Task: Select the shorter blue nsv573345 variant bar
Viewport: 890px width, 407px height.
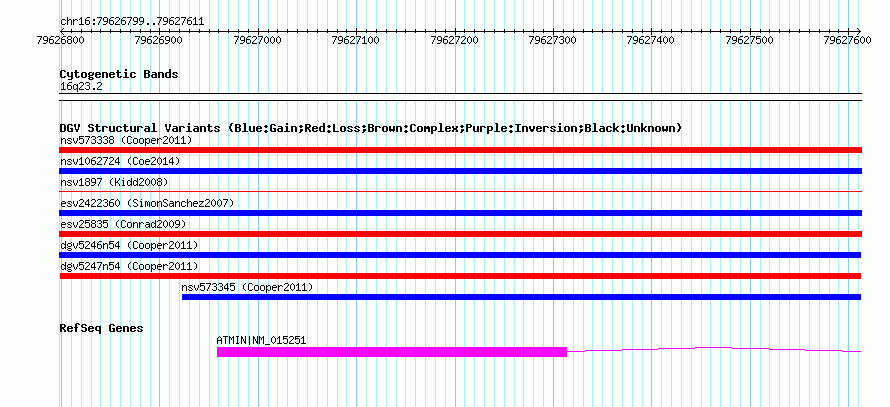Action: [x=521, y=297]
